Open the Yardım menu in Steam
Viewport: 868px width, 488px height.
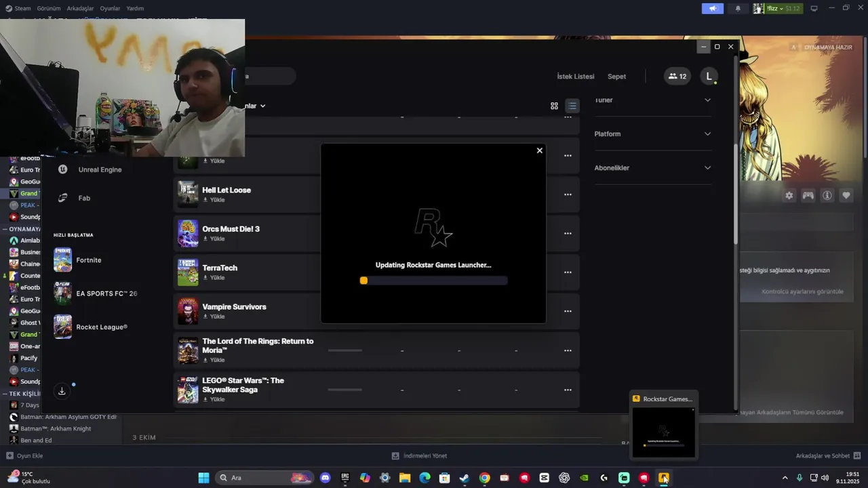click(x=135, y=8)
